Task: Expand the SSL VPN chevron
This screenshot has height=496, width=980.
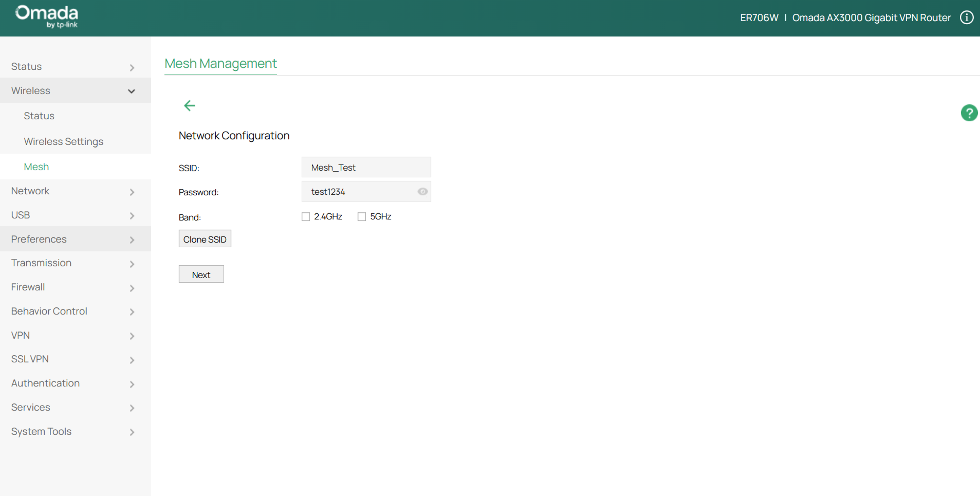Action: pos(132,360)
